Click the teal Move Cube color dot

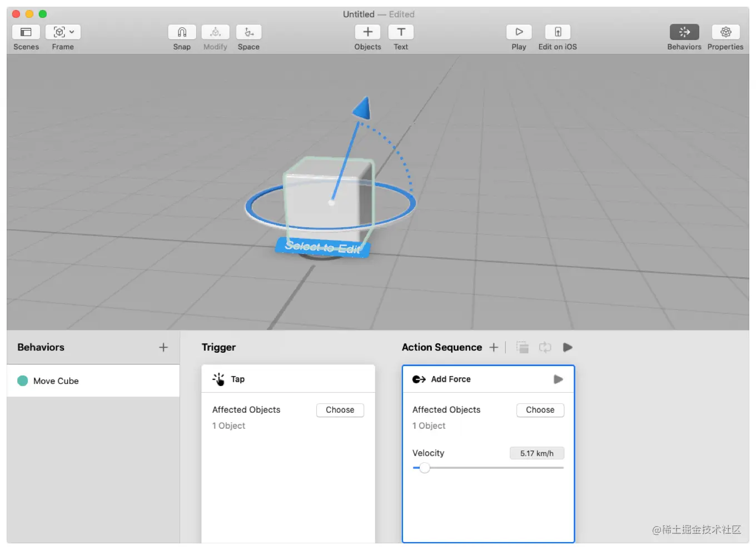(x=23, y=381)
